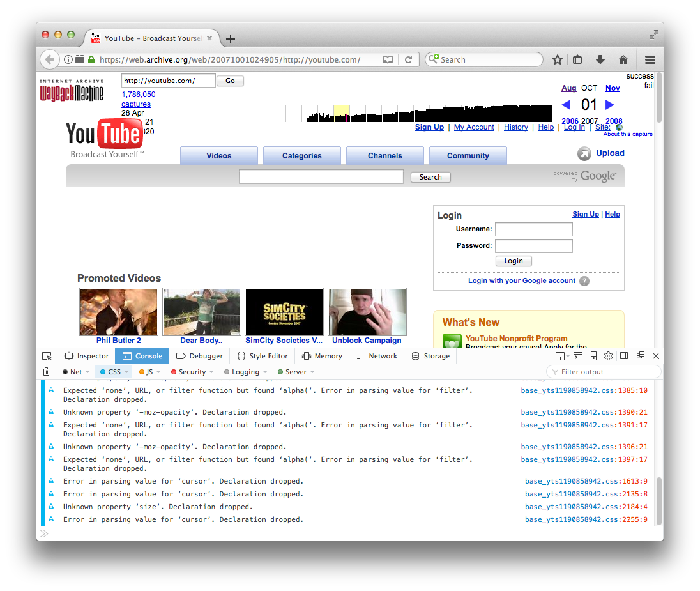Click the browser back arrow button
Screen dimensions: 700x591
click(50, 59)
